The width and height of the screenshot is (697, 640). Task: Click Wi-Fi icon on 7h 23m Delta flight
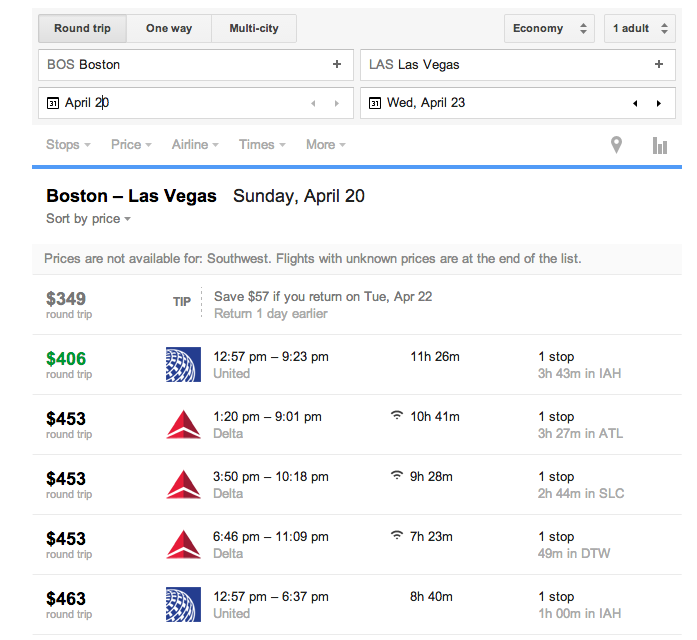(x=397, y=536)
